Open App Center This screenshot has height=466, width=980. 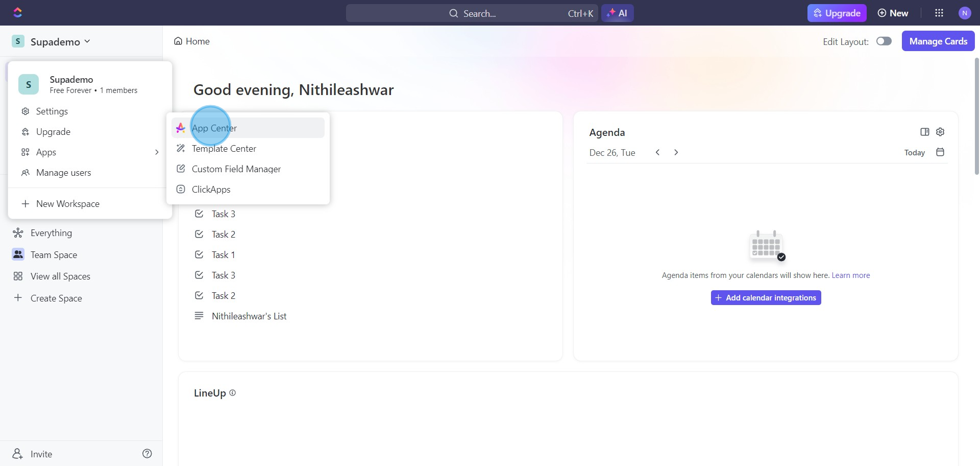click(x=248, y=128)
